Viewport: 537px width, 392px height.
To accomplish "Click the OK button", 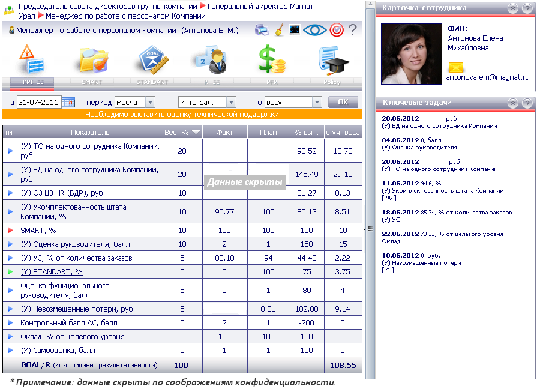I will [x=343, y=102].
